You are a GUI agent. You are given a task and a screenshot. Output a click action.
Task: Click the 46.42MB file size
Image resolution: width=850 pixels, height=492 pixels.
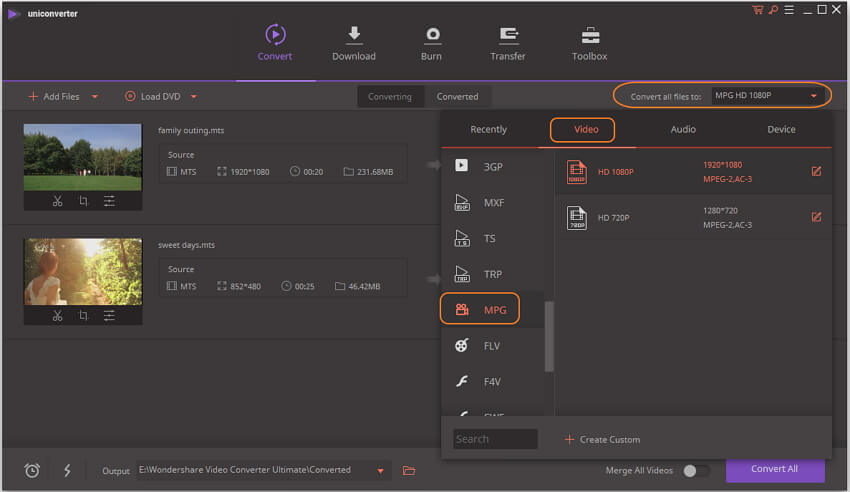click(x=364, y=286)
